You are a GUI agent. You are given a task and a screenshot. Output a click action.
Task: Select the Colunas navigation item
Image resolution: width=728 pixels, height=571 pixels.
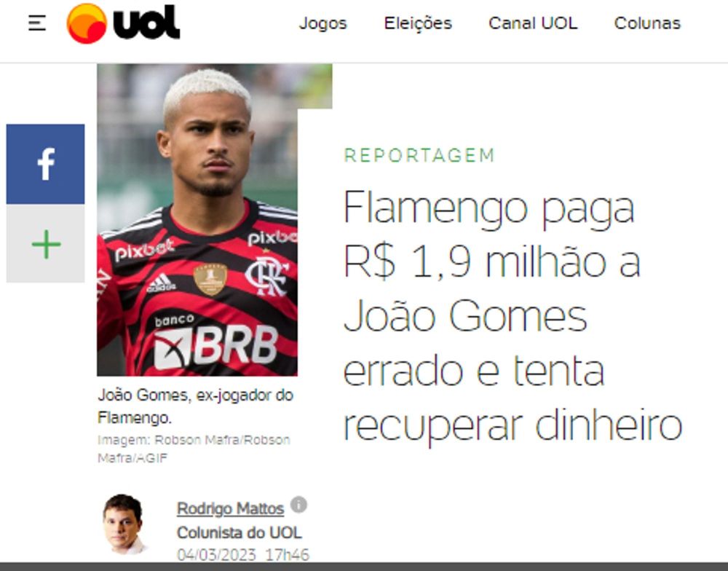647,23
